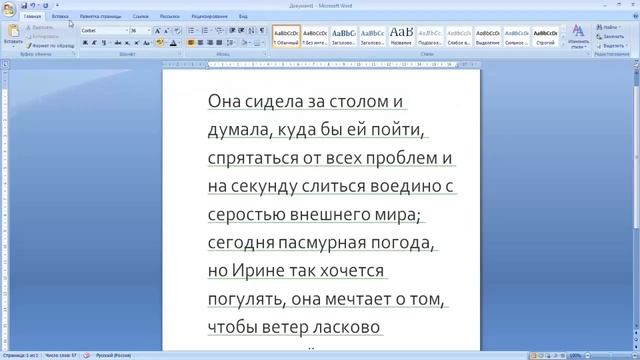
Task: Switch to the Вид tab
Action: click(243, 16)
